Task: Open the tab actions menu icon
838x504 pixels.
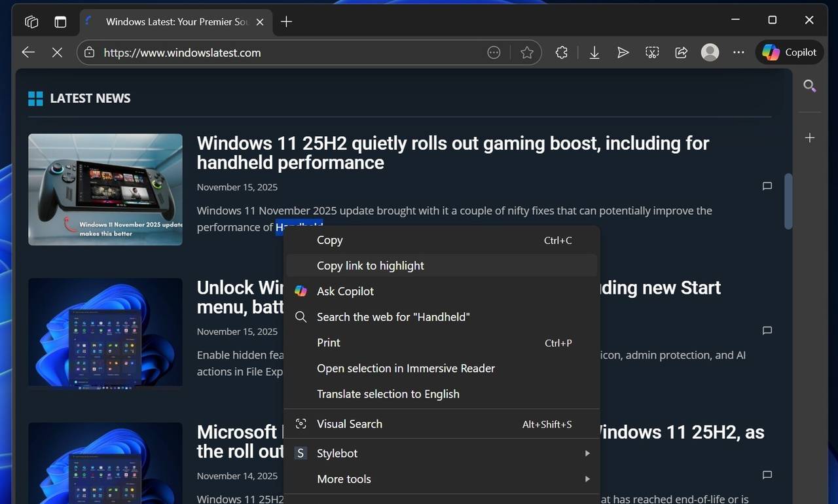Action: (x=60, y=22)
